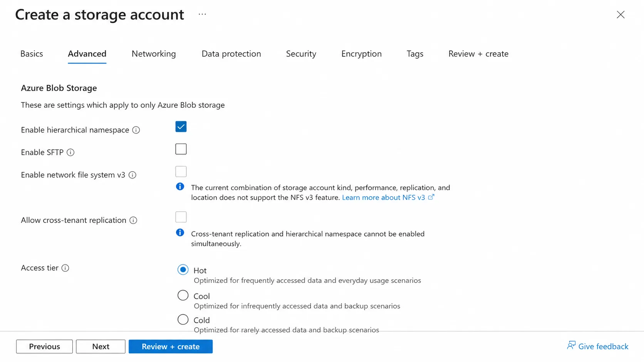Click the Azure Blob Storage heading
644x362 pixels.
(x=59, y=88)
